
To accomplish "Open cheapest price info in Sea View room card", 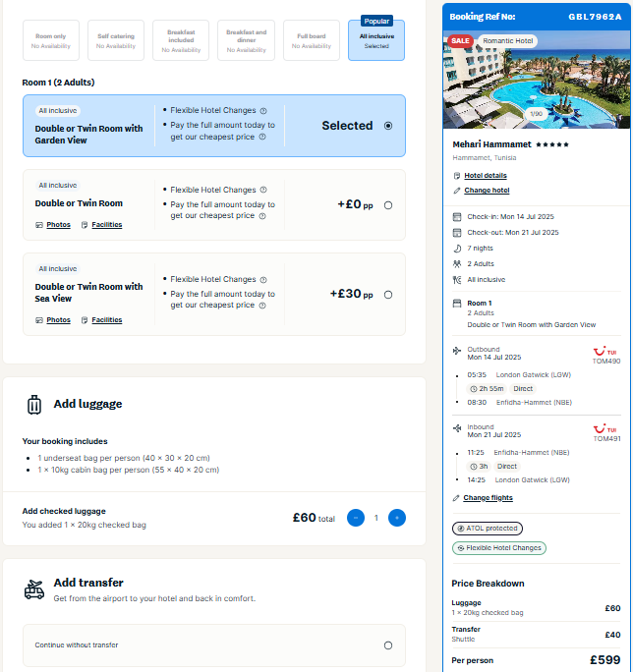I will point(262,306).
